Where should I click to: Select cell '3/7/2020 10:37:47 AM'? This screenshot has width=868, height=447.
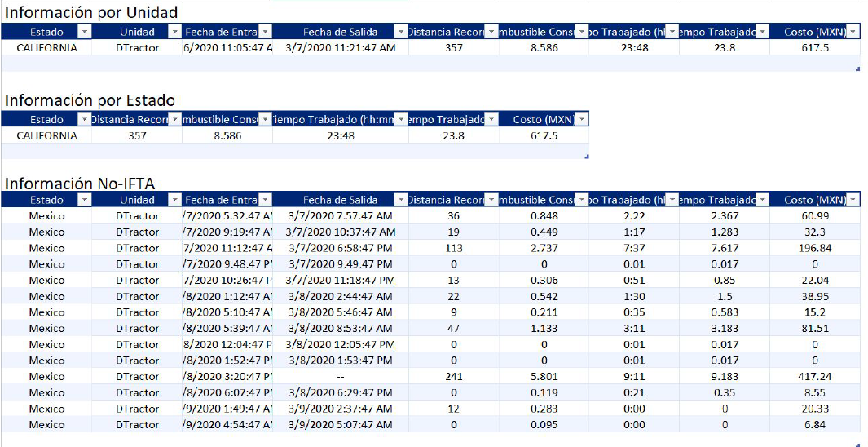coord(341,232)
